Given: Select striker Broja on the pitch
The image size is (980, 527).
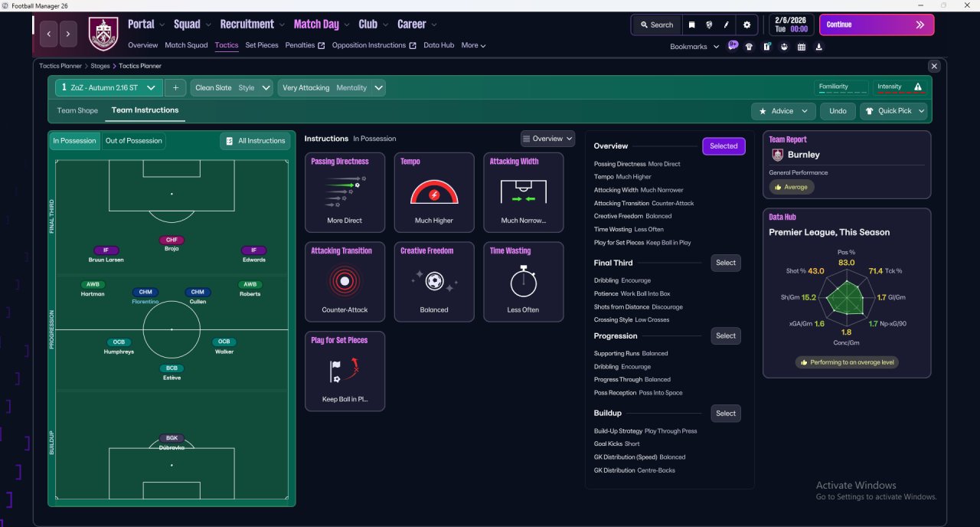Looking at the screenshot, I should click(x=171, y=244).
